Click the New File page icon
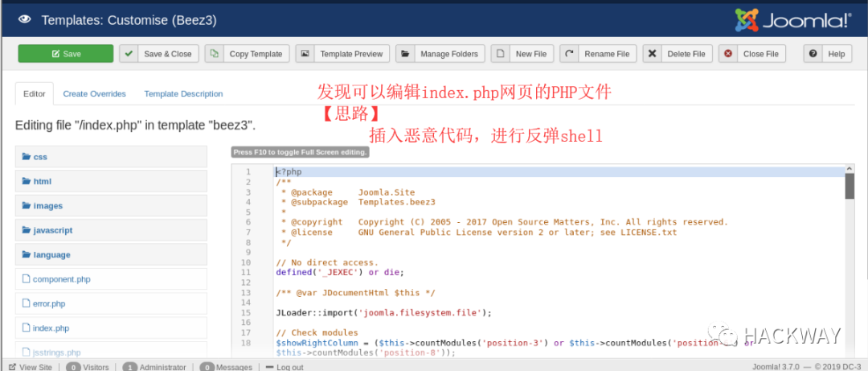Screen dimensions: 868x371 (501, 54)
